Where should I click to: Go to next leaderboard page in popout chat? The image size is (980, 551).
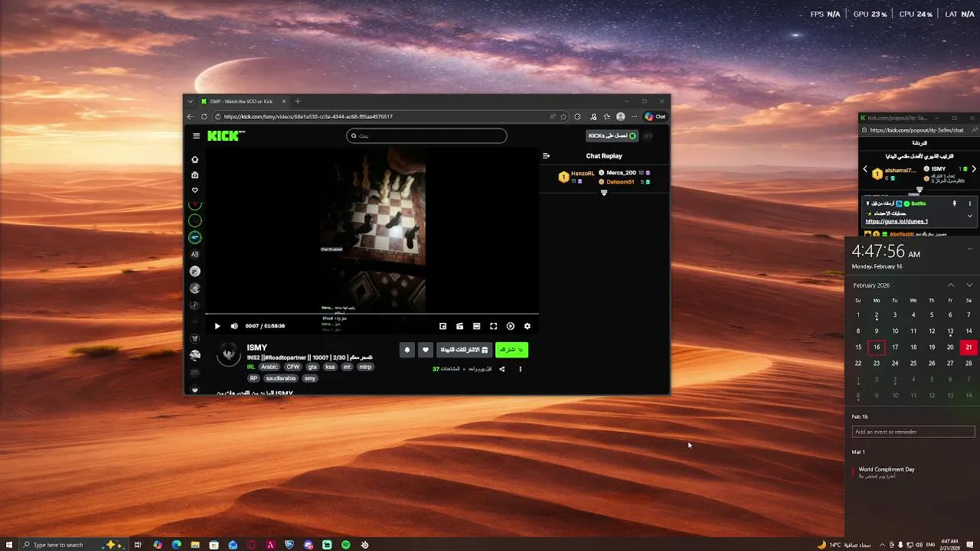974,169
